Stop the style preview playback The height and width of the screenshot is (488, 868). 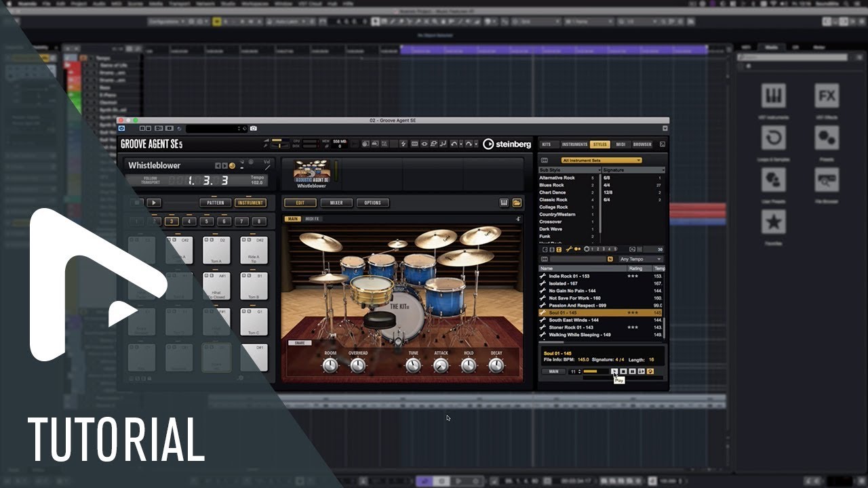pos(623,371)
